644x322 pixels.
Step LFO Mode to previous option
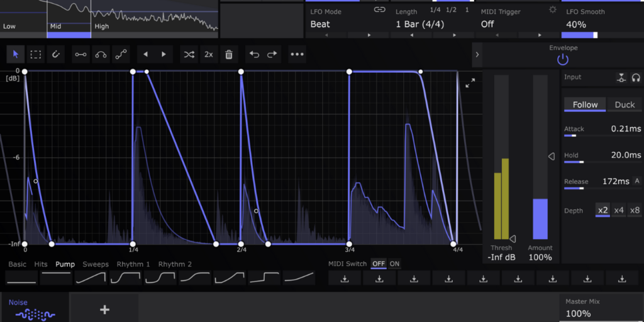pyautogui.click(x=326, y=35)
